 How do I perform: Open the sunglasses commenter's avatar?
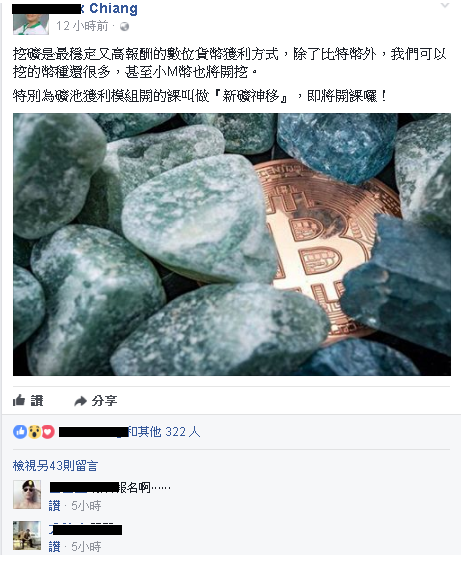27,495
